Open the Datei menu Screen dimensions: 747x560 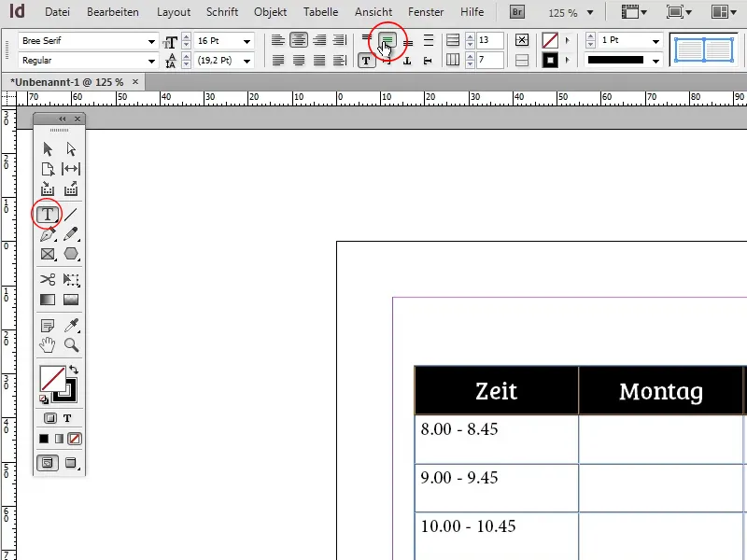point(57,12)
